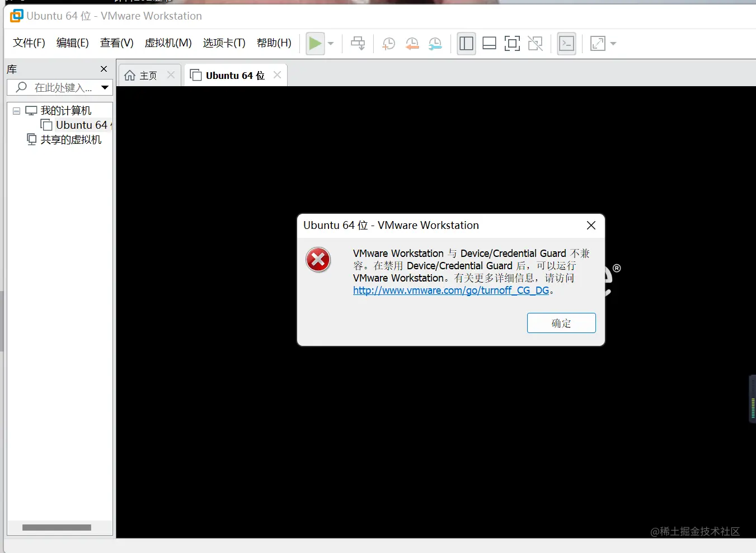Click the library search input field

pyautogui.click(x=60, y=87)
